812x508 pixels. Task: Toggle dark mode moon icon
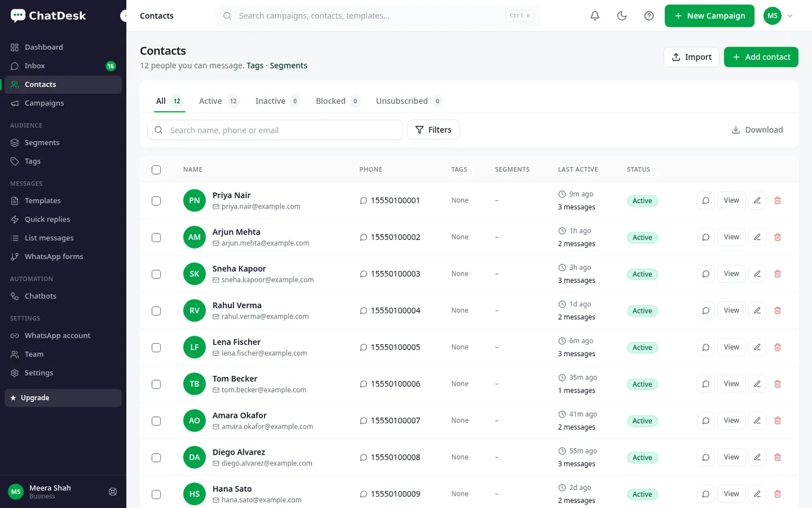pos(622,16)
